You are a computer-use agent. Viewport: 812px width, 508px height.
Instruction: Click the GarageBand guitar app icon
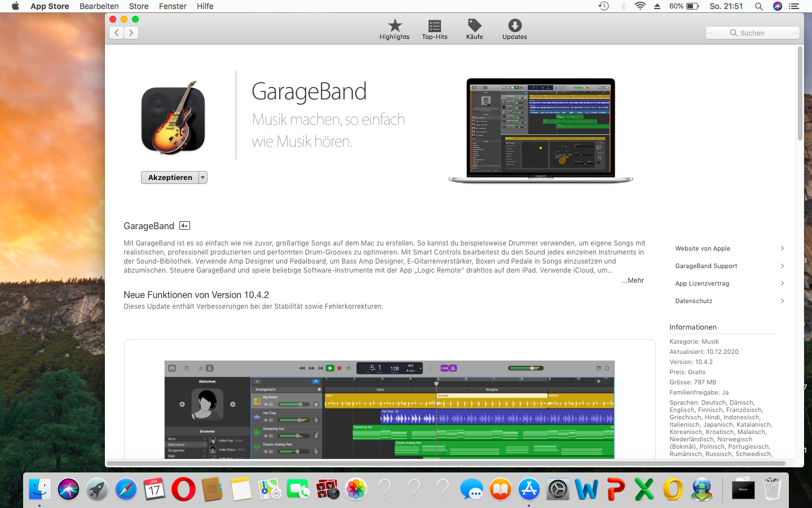(x=173, y=119)
